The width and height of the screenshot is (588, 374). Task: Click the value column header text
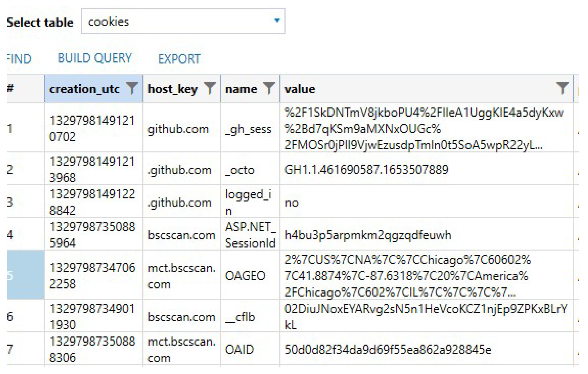(x=300, y=89)
